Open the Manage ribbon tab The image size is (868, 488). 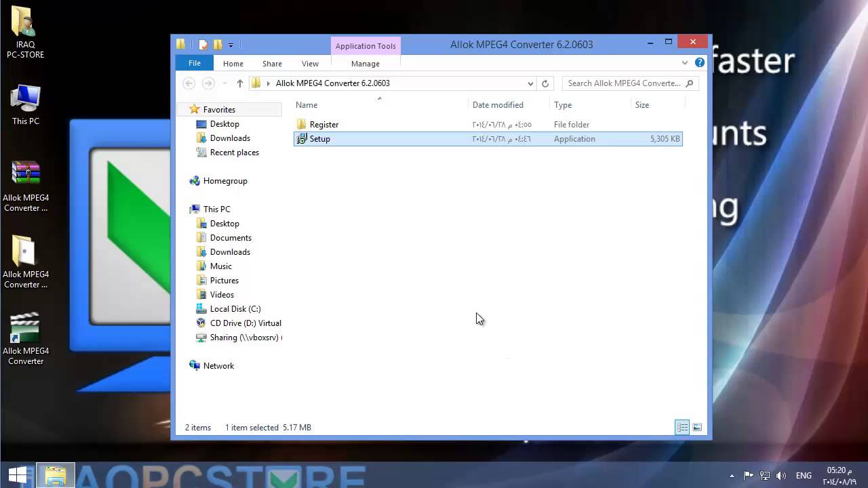point(366,64)
